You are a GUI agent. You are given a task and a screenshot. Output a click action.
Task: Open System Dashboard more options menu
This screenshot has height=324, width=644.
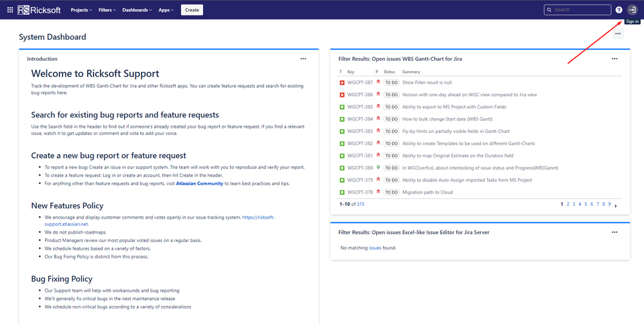(x=618, y=34)
